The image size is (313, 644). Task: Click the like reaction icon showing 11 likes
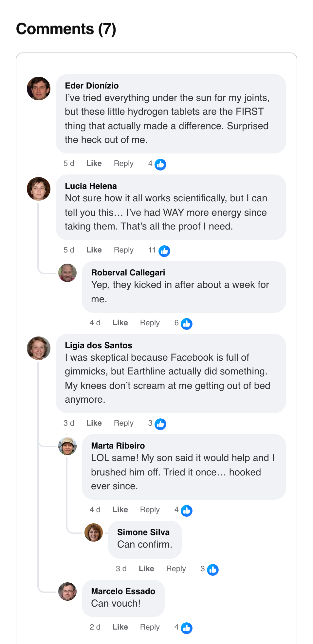(164, 251)
